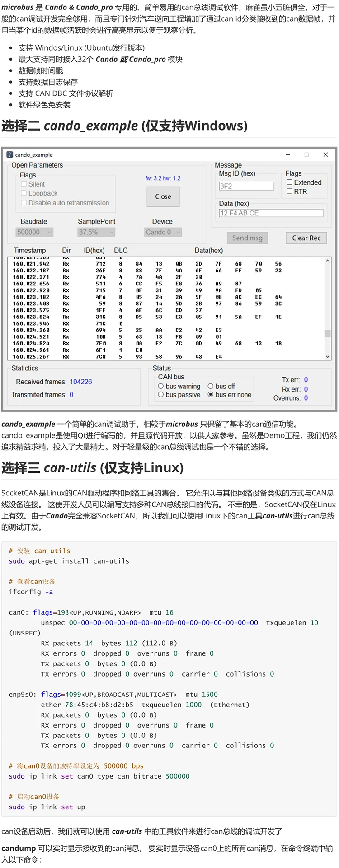Image resolution: width=339 pixels, height=868 pixels.
Task: Click the 选择三 can-utils heading
Action: click(x=93, y=467)
